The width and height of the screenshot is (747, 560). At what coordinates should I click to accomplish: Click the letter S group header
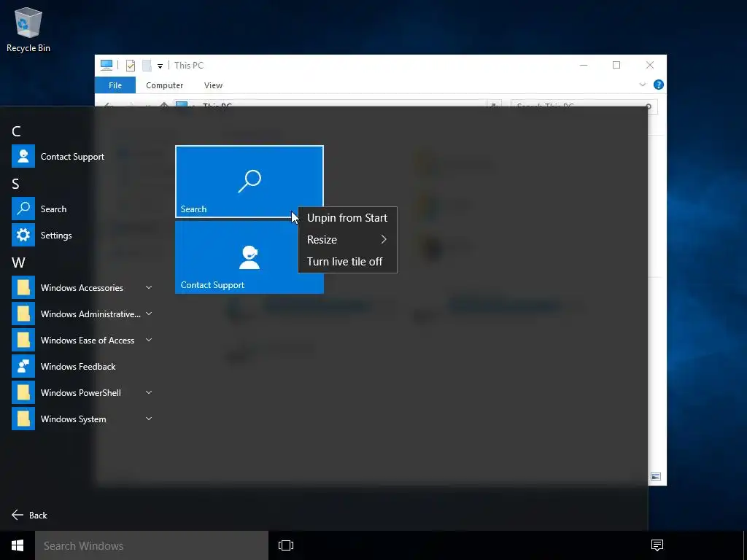(x=16, y=184)
